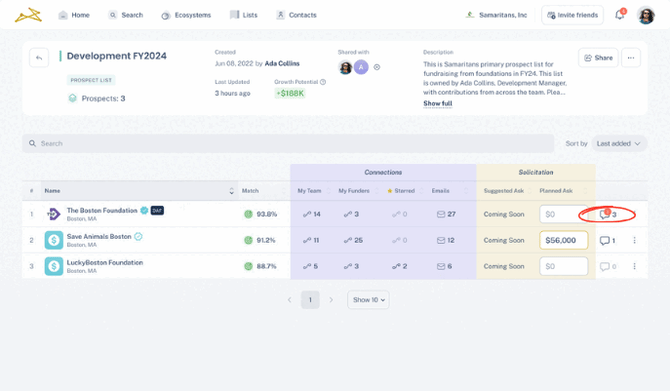Open the notifications bell
This screenshot has height=391, width=670.
pos(620,15)
